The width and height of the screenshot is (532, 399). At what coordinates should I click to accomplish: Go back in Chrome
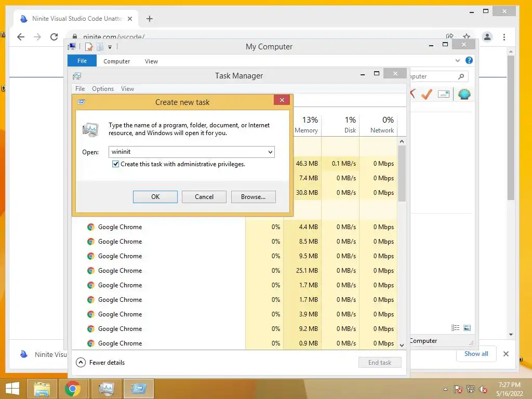coord(21,37)
